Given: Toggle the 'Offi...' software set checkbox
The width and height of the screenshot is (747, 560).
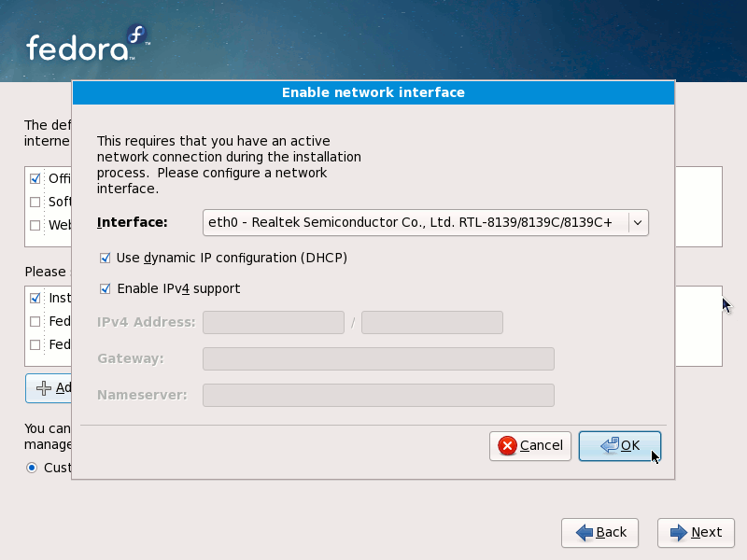Looking at the screenshot, I should (x=35, y=178).
